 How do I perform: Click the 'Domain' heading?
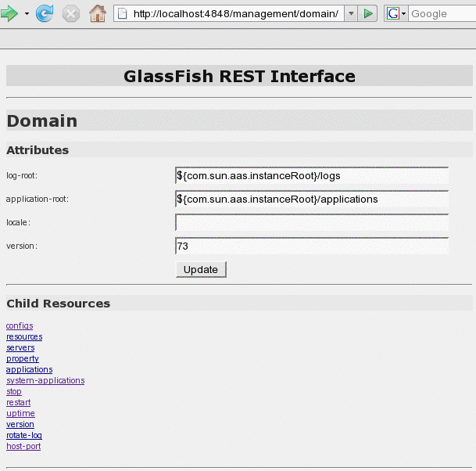[42, 121]
